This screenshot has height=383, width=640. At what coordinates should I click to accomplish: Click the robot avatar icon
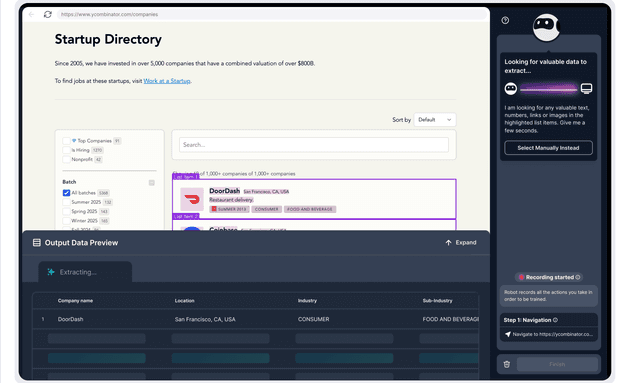[546, 28]
